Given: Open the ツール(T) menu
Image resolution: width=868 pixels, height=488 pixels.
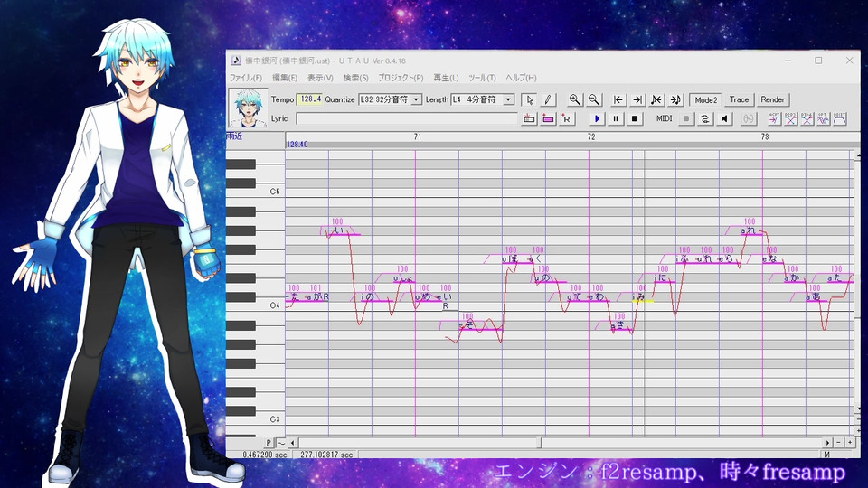Looking at the screenshot, I should click(482, 78).
